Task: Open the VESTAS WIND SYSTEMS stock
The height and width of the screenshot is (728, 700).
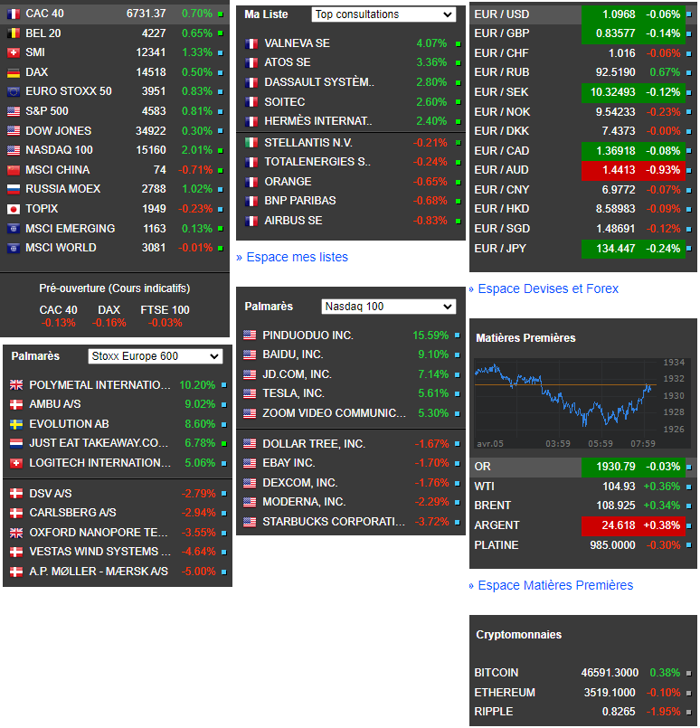Action: pos(100,552)
